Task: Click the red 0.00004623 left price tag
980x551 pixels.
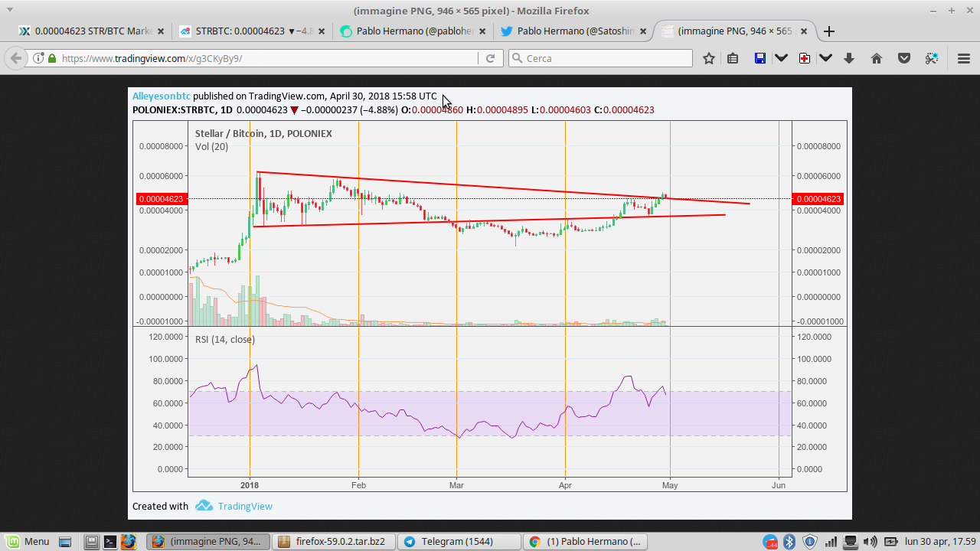Action: 162,199
